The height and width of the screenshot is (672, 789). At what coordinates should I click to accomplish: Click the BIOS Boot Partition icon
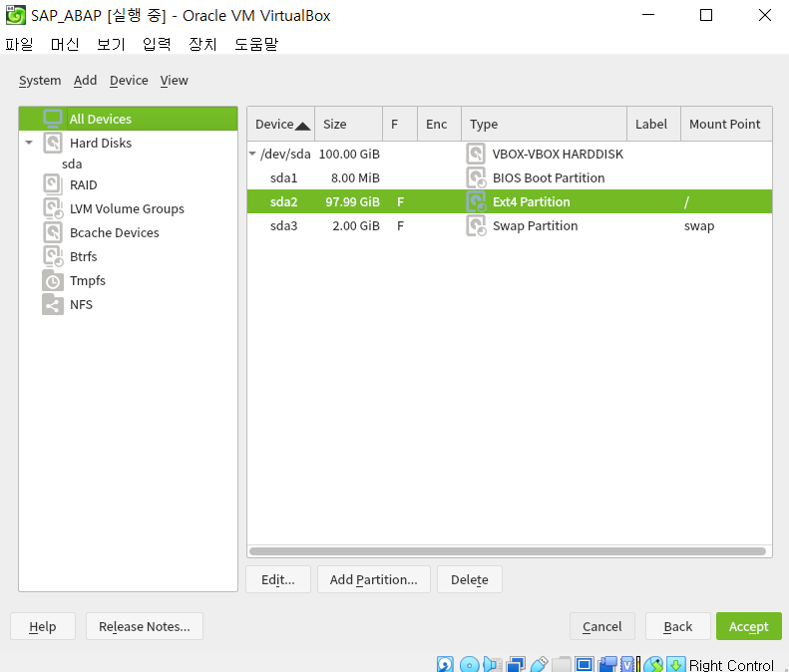[x=476, y=177]
